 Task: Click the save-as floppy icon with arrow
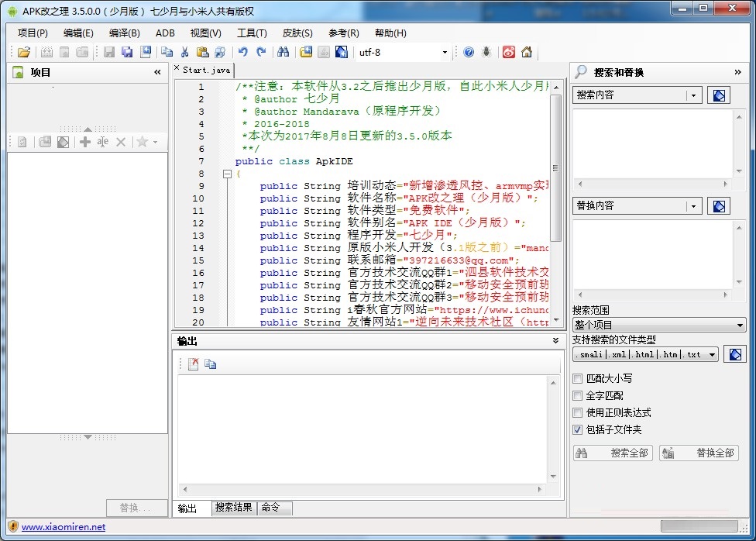(x=145, y=52)
